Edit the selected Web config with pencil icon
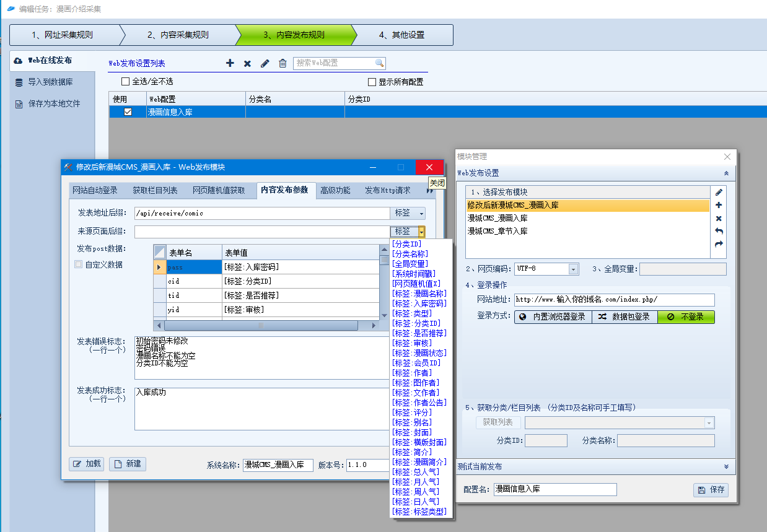767x532 pixels. tap(265, 63)
